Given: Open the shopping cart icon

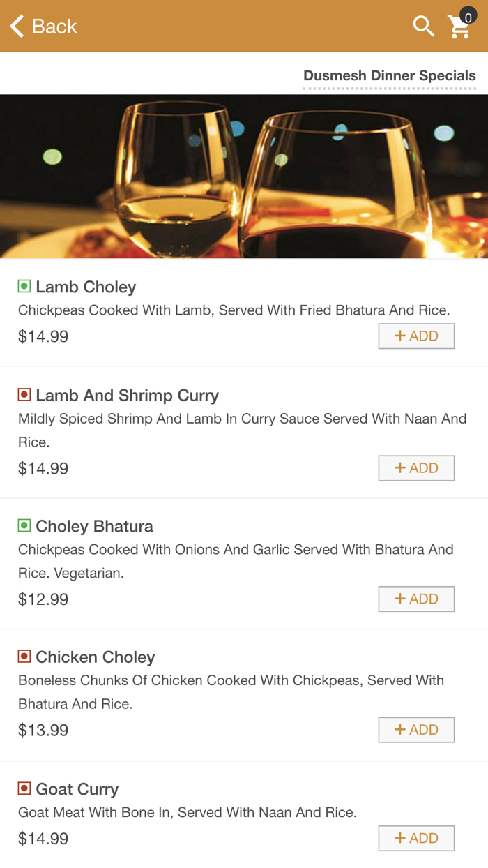Looking at the screenshot, I should pos(459,28).
